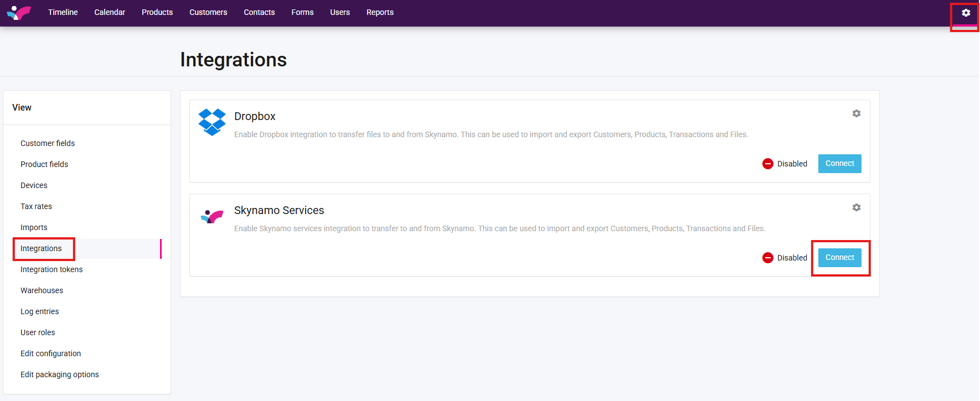
Task: Open the settings gear in the top bar
Action: (966, 13)
